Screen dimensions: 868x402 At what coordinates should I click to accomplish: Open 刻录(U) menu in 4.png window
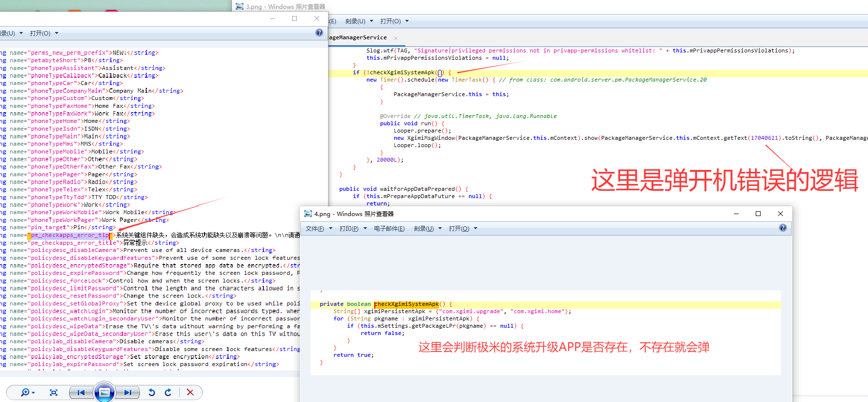[x=424, y=229]
